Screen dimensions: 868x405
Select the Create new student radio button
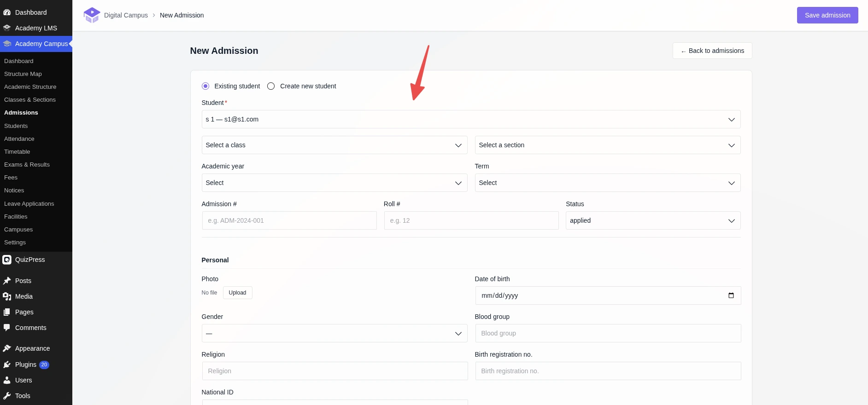(271, 86)
